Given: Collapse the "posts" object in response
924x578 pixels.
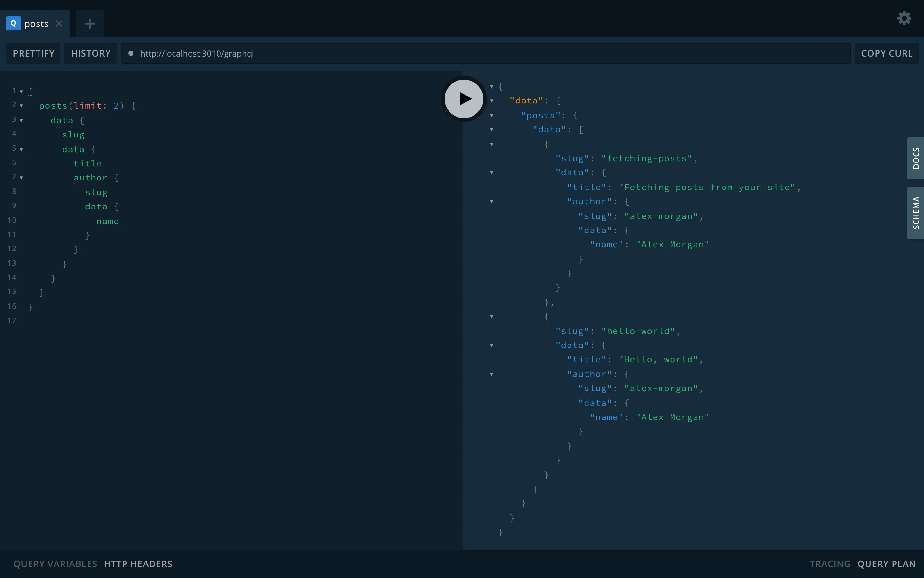Looking at the screenshot, I should [x=492, y=116].
